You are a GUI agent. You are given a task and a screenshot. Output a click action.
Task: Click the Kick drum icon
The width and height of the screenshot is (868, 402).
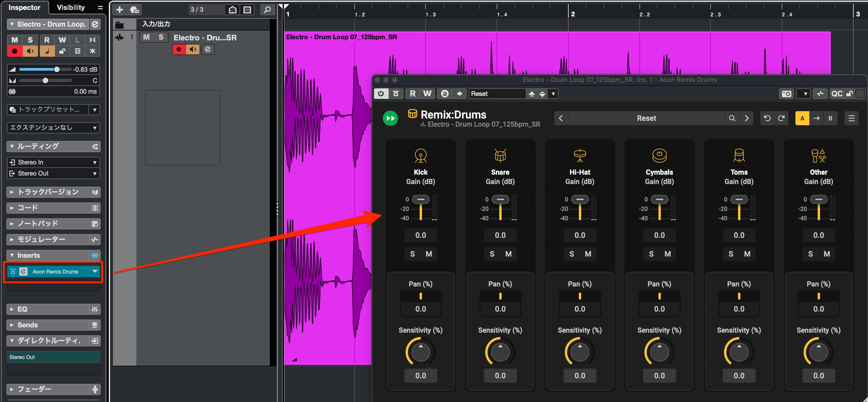coord(421,156)
